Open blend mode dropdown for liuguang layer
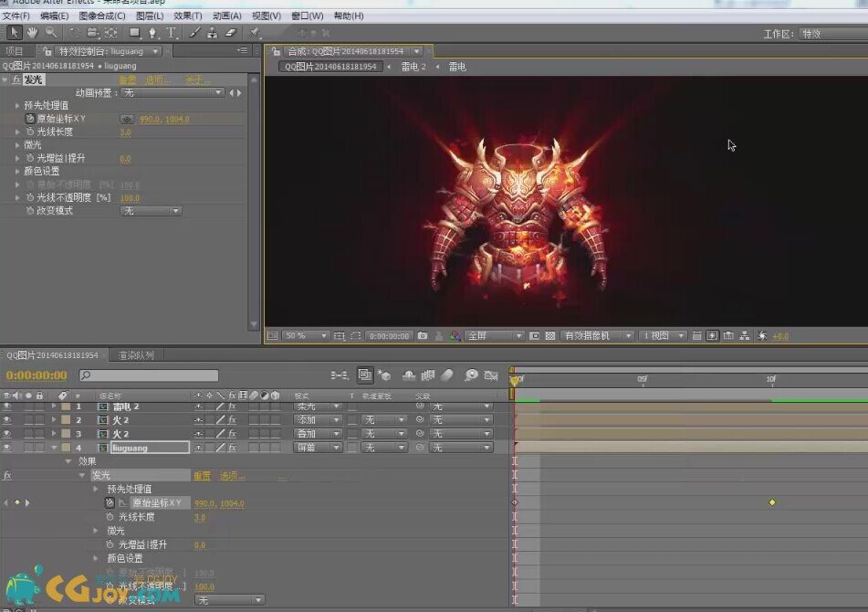The width and height of the screenshot is (868, 612). click(318, 448)
